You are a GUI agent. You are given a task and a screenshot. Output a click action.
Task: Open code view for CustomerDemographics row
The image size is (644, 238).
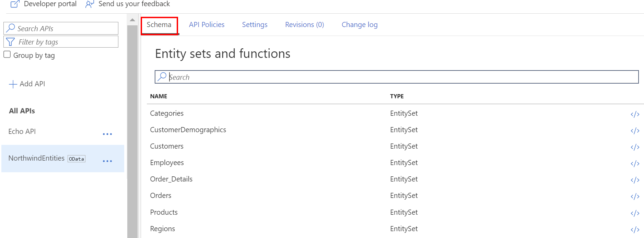click(x=635, y=130)
